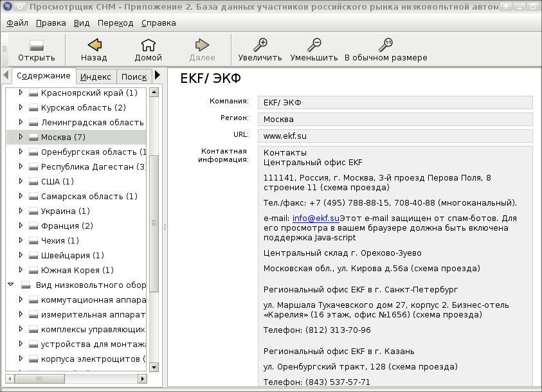Click the Открыть toolbar icon
This screenshot has width=542, height=392.
(x=36, y=45)
